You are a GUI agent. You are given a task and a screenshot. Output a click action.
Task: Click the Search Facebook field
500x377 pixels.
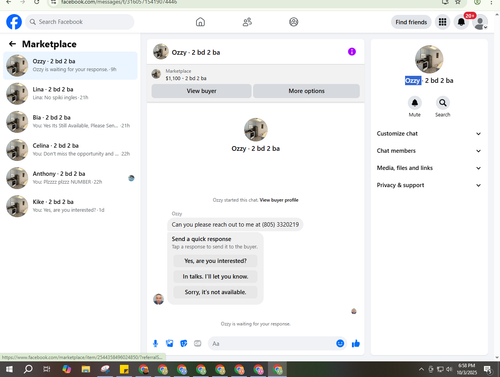pyautogui.click(x=80, y=22)
